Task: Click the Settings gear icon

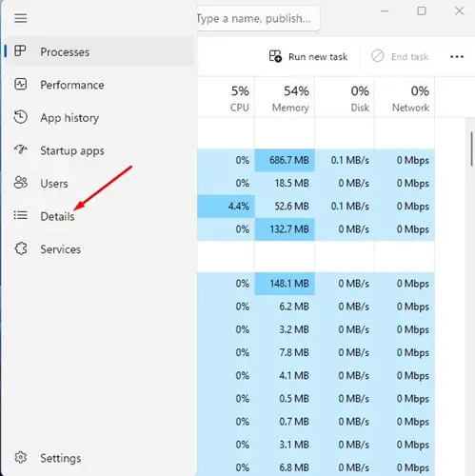Action: pos(21,458)
